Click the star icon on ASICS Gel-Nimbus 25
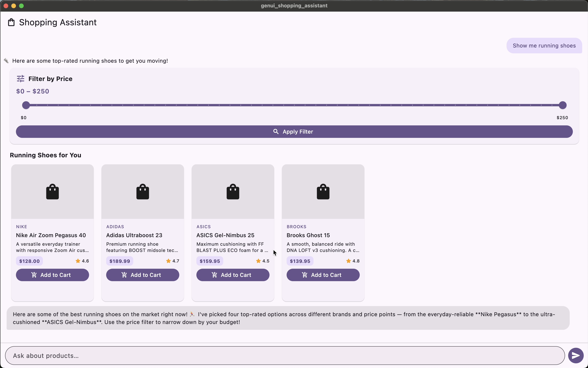 pyautogui.click(x=258, y=261)
